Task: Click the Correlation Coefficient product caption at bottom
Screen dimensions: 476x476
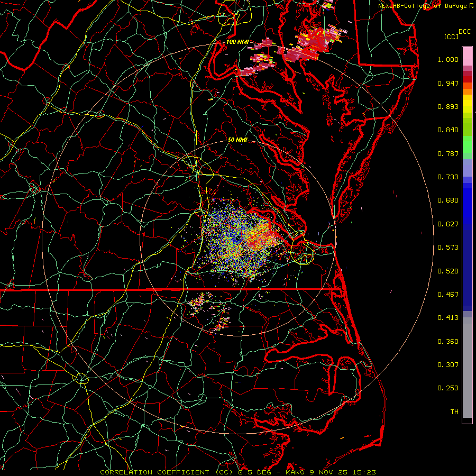Action: click(x=238, y=472)
